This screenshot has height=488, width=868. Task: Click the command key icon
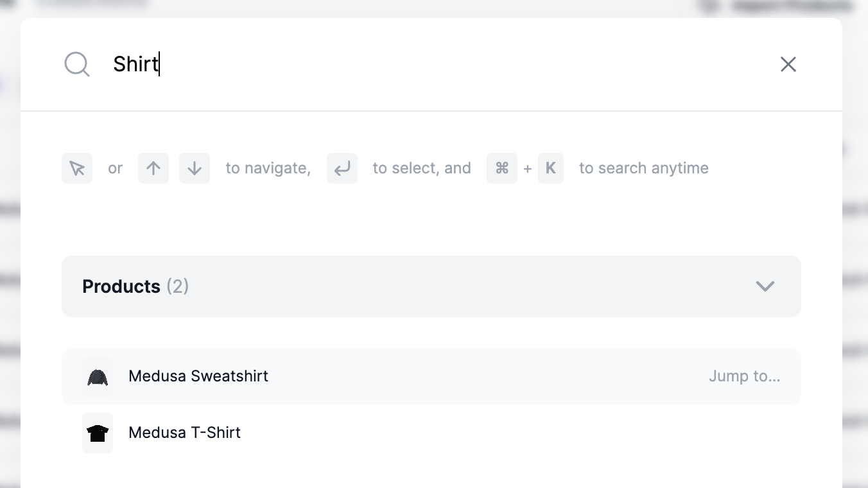point(502,168)
